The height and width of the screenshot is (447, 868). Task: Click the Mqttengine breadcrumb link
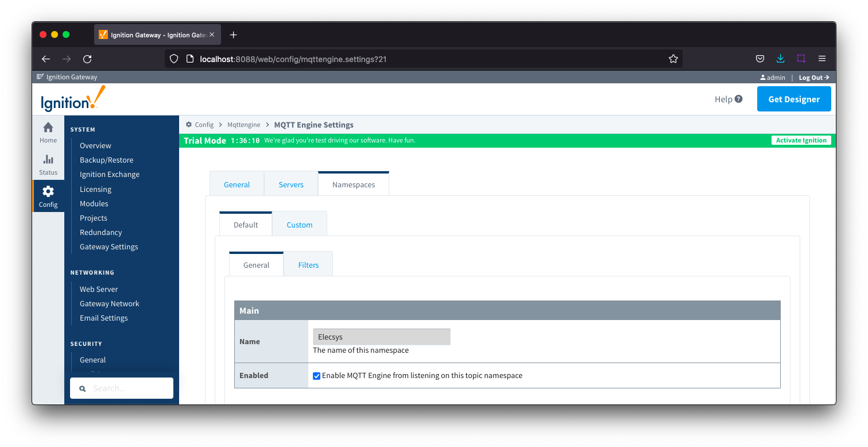(x=244, y=125)
